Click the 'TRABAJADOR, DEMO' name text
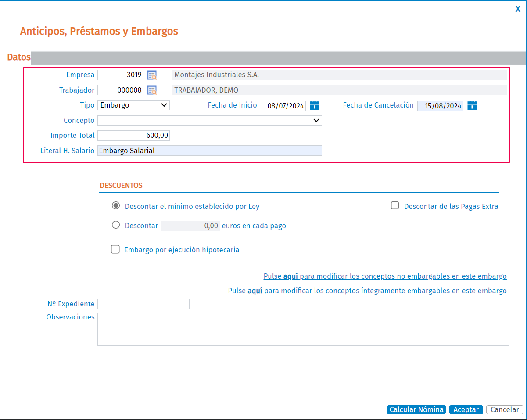This screenshot has width=527, height=420. [x=206, y=90]
